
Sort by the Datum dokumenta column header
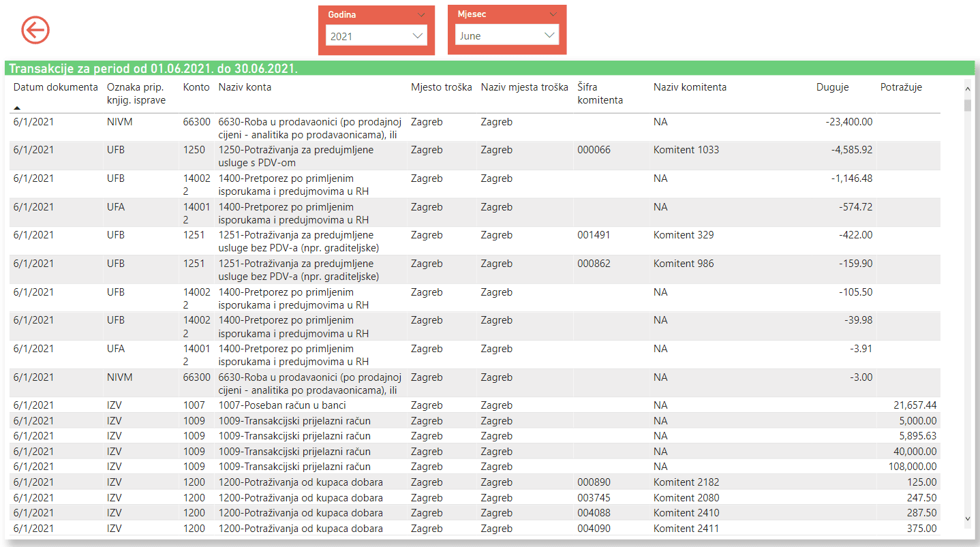pyautogui.click(x=56, y=87)
